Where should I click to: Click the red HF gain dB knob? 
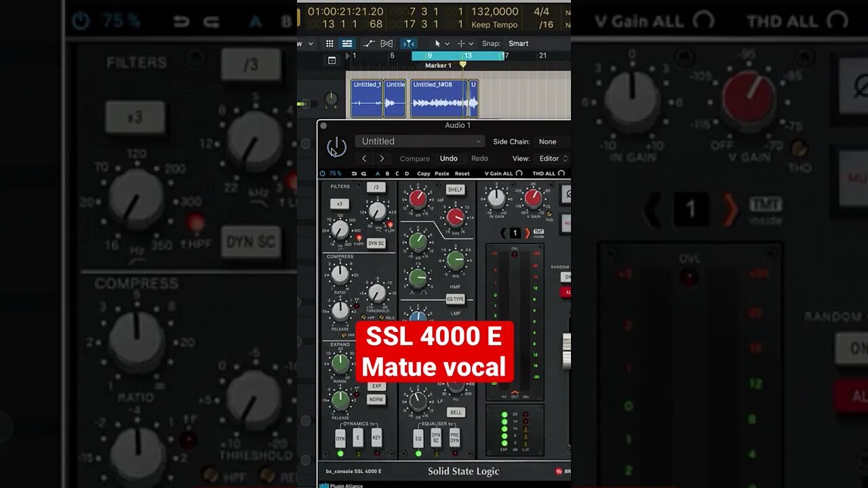tap(418, 199)
